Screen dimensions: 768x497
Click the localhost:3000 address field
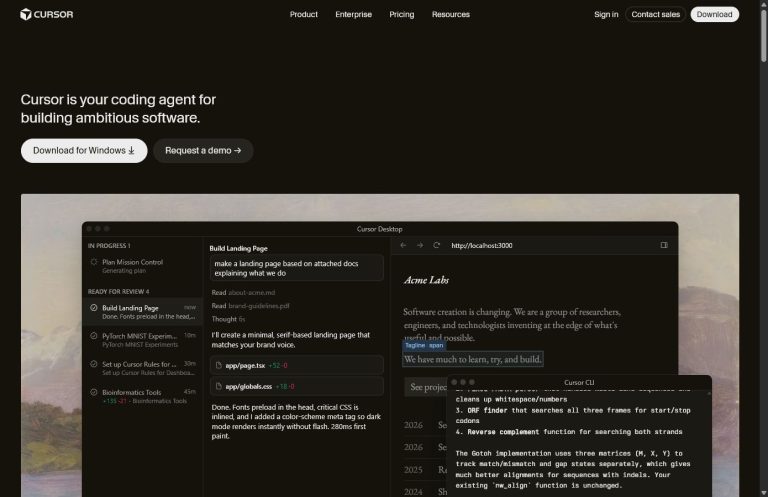(x=482, y=245)
